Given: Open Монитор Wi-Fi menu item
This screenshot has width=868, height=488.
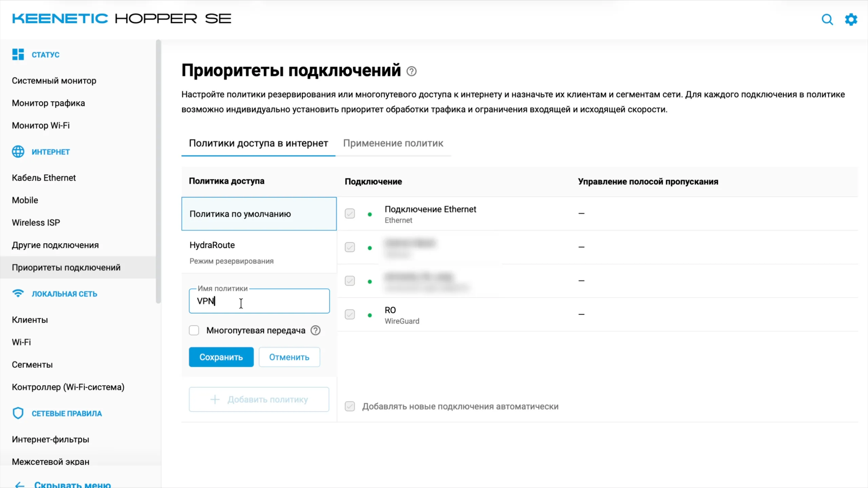Looking at the screenshot, I should pos(41,125).
